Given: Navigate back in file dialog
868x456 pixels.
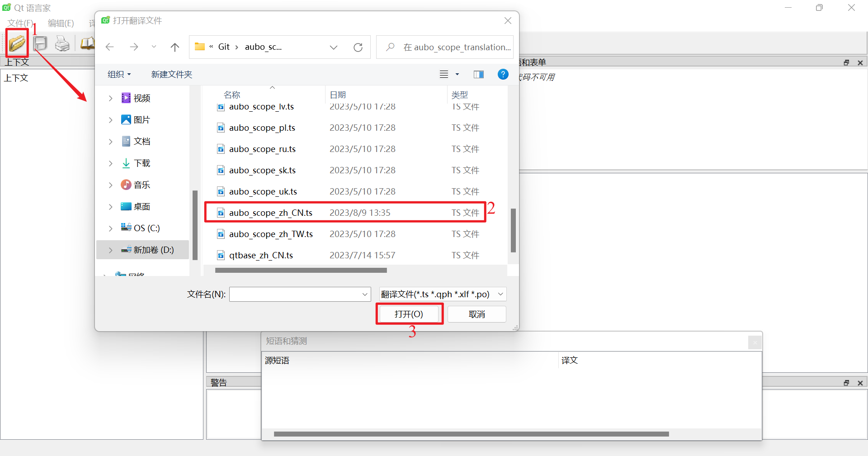Looking at the screenshot, I should tap(110, 47).
